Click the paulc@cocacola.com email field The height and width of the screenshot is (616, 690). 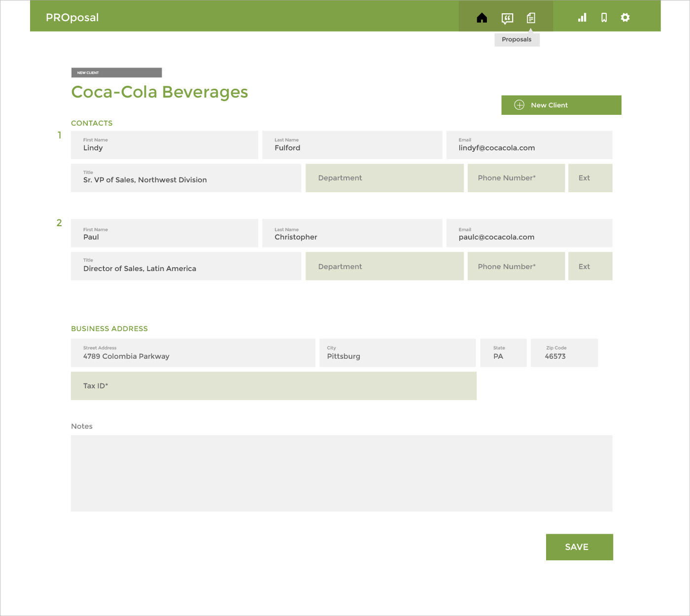coord(529,233)
